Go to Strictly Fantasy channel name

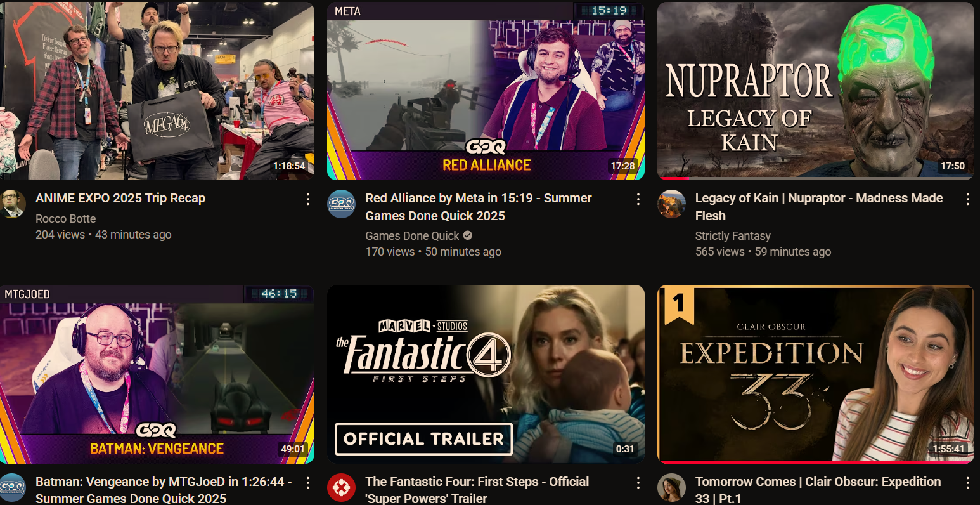[x=733, y=236]
